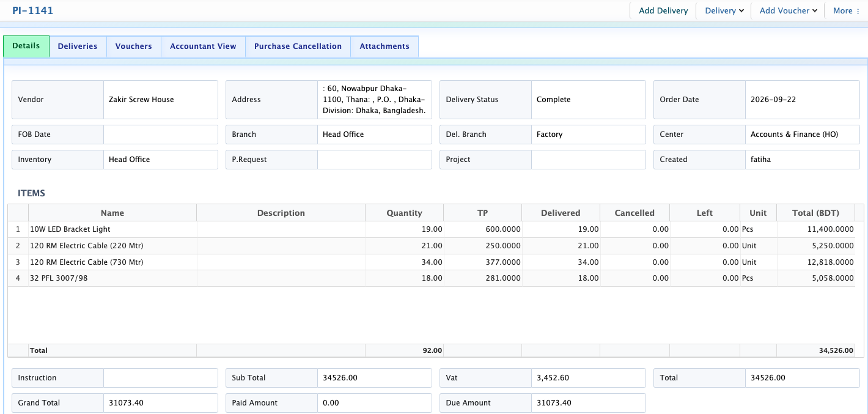Click the Address value text
Image resolution: width=868 pixels, height=414 pixels.
[374, 100]
